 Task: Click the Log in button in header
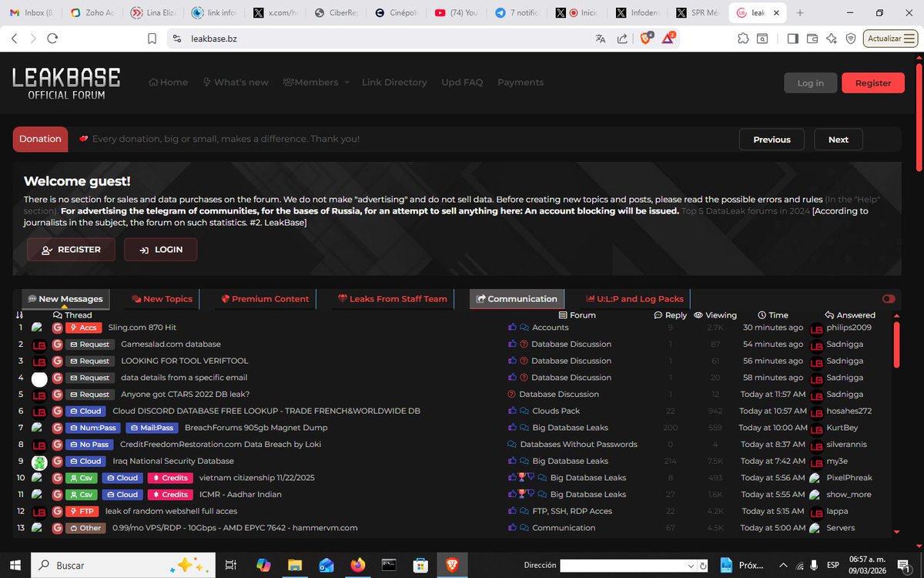pyautogui.click(x=810, y=82)
